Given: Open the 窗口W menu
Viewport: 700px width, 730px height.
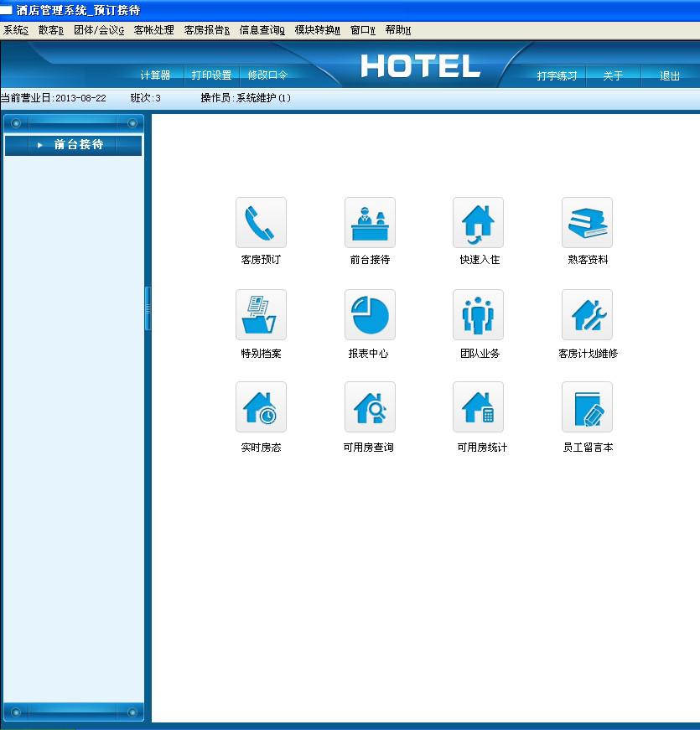Looking at the screenshot, I should pyautogui.click(x=362, y=30).
